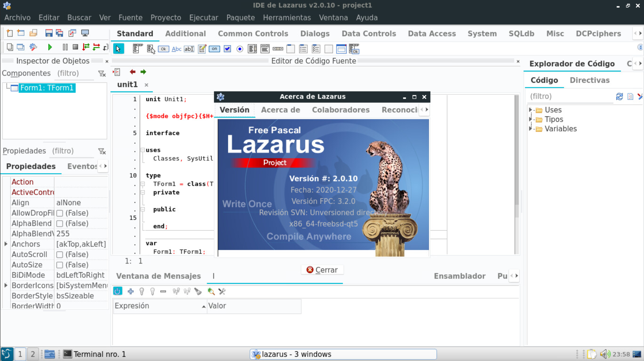Click the right arrow of About dialog tabs
Image resolution: width=644 pixels, height=361 pixels.
427,110
